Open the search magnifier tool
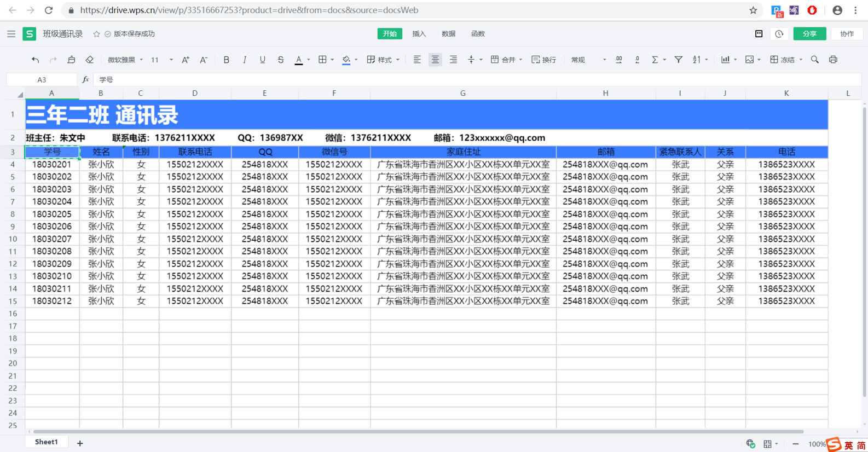Screen dimensions: 868x452 pyautogui.click(x=815, y=60)
